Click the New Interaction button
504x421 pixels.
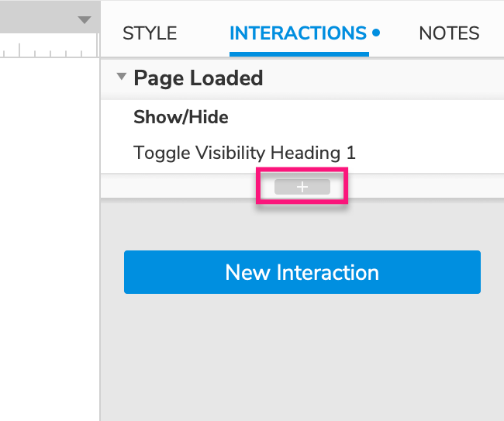click(302, 272)
